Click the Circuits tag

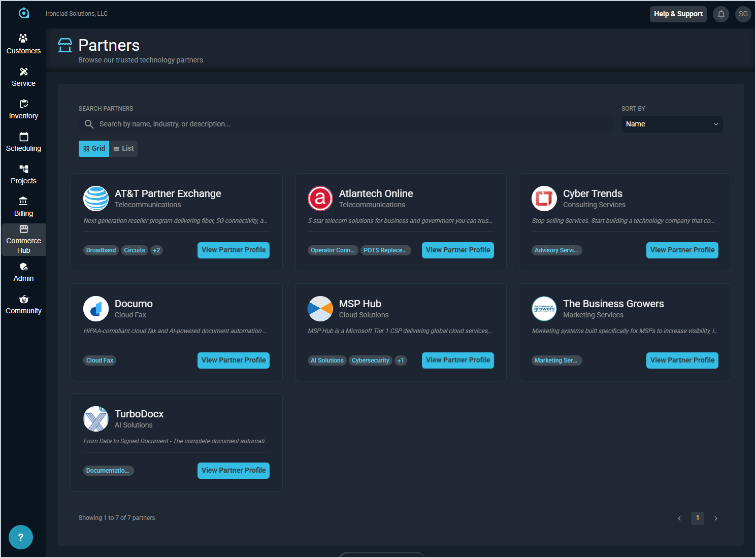[x=135, y=250]
